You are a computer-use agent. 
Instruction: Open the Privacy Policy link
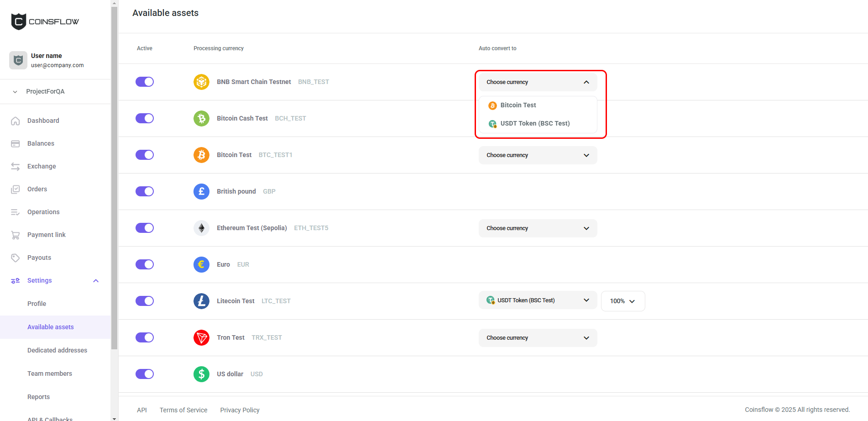click(x=240, y=410)
